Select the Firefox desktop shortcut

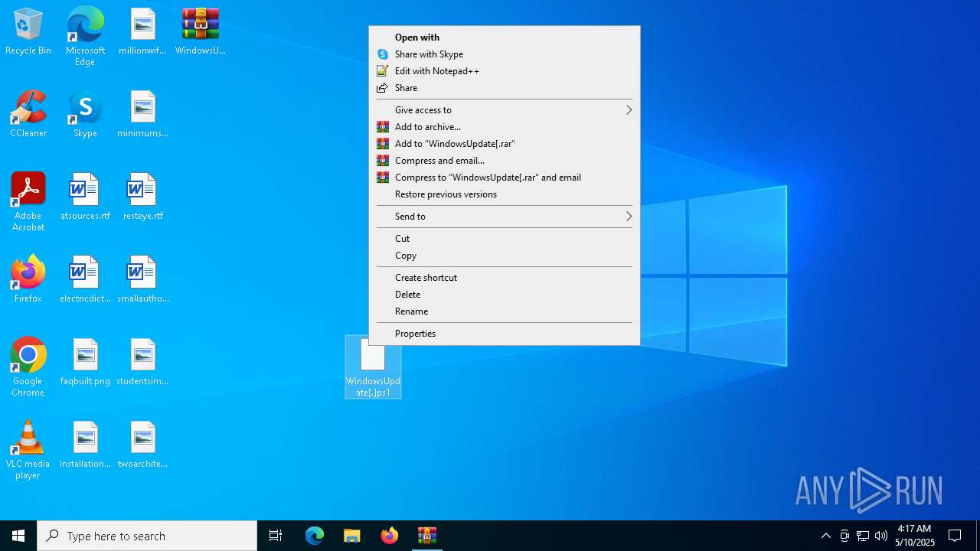[28, 280]
